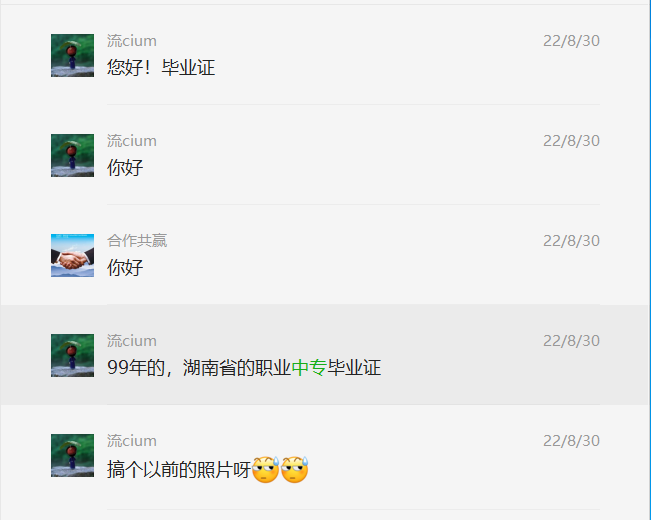The image size is (651, 520).
Task: Open avatar of first 流cium message
Action: (72, 55)
